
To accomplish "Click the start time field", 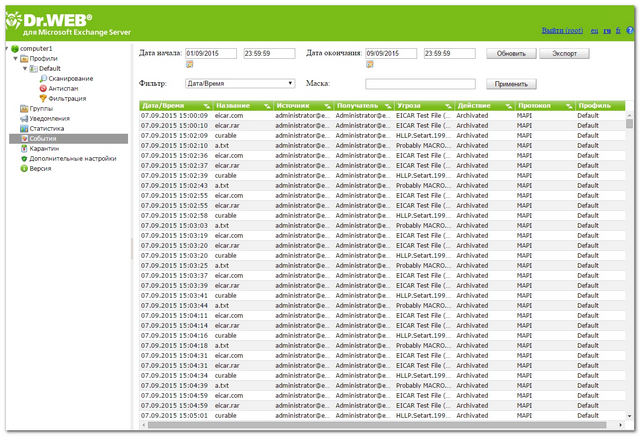I will [x=269, y=53].
